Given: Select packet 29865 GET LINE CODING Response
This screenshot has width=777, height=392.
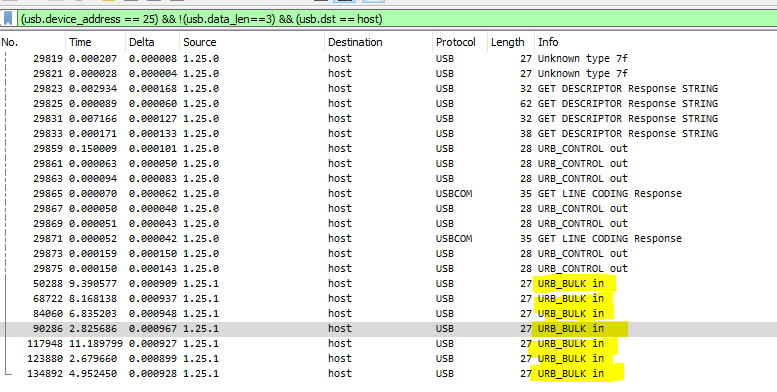Looking at the screenshot, I should pyautogui.click(x=388, y=193).
